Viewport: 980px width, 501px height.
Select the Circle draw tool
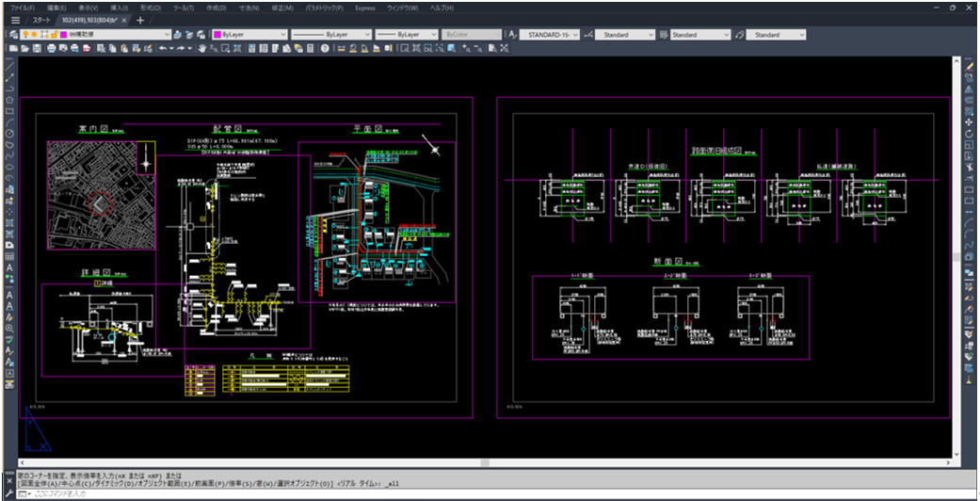coord(9,134)
